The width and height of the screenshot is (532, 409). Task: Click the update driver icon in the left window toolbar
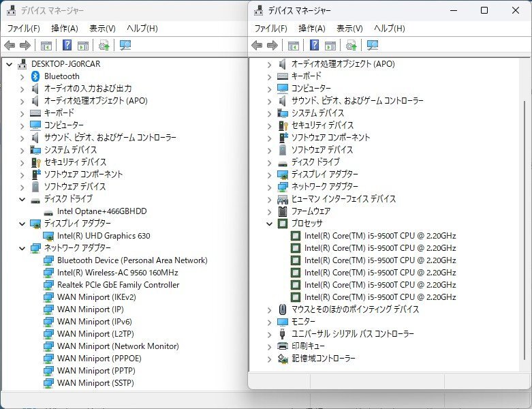[104, 45]
